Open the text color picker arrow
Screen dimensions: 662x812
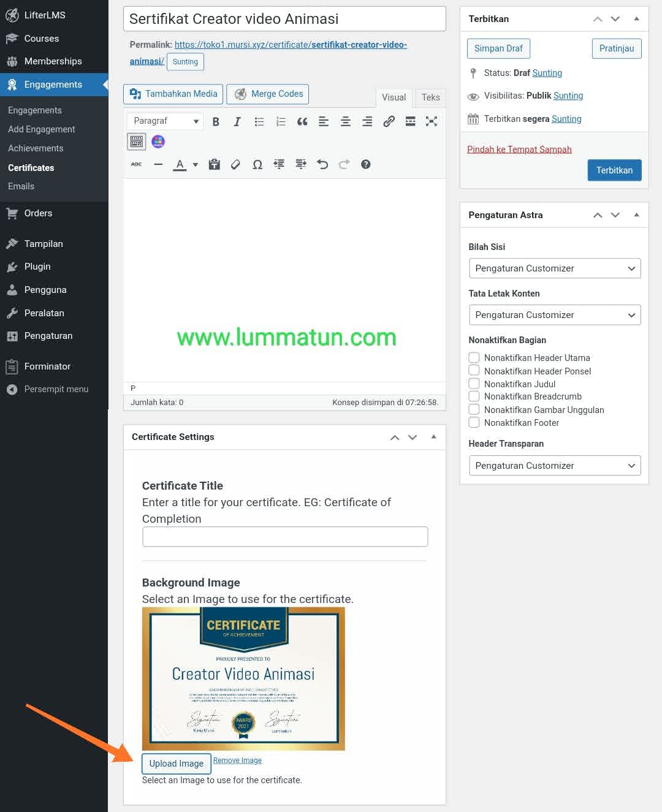195,164
